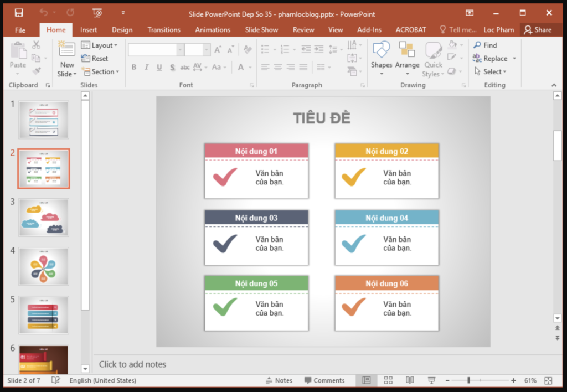This screenshot has width=567, height=392.
Task: Fit slide to current window icon
Action: pos(548,380)
